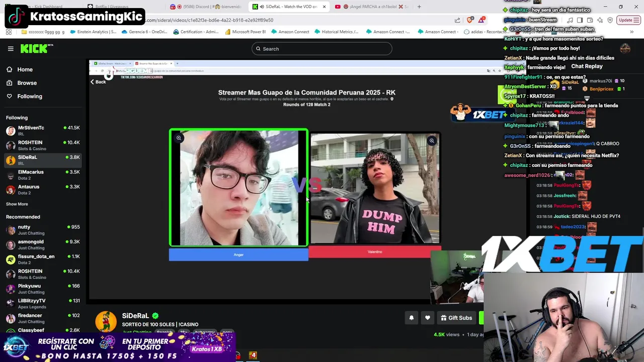Toggle SiDeRaL notification bell
This screenshot has width=644, height=362.
click(412, 318)
